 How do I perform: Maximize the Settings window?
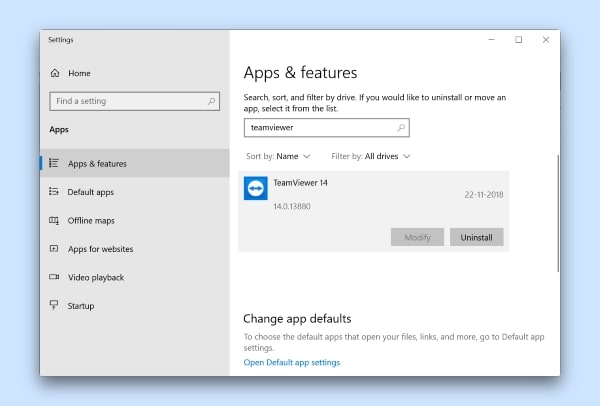pos(518,39)
